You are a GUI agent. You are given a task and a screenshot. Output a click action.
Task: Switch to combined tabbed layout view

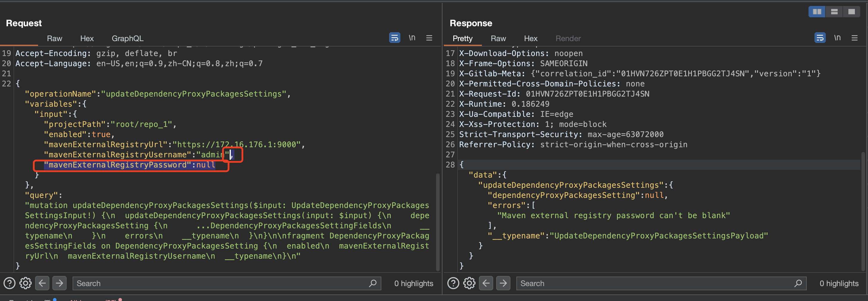pyautogui.click(x=851, y=12)
